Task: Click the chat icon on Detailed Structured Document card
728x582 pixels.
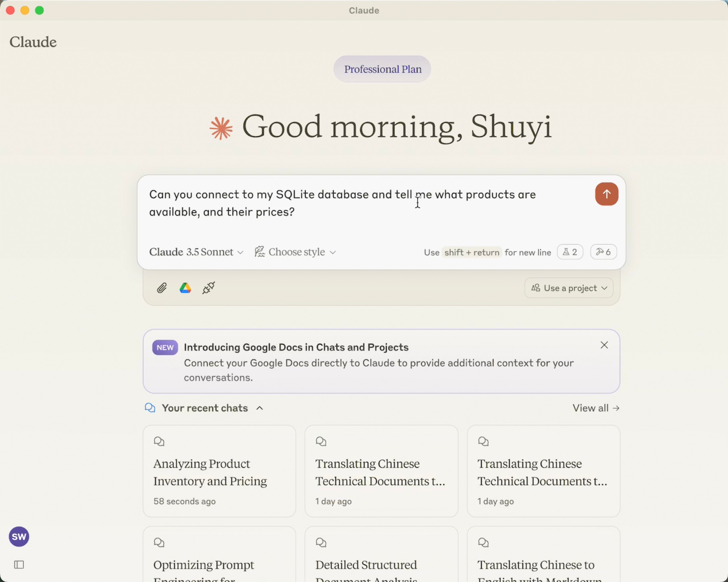Action: tap(321, 542)
